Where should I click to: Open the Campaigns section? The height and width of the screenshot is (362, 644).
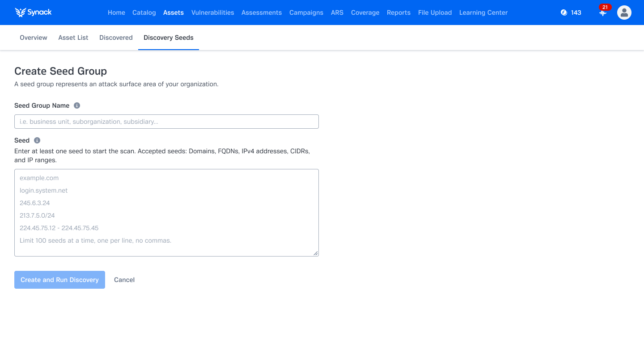pos(306,13)
